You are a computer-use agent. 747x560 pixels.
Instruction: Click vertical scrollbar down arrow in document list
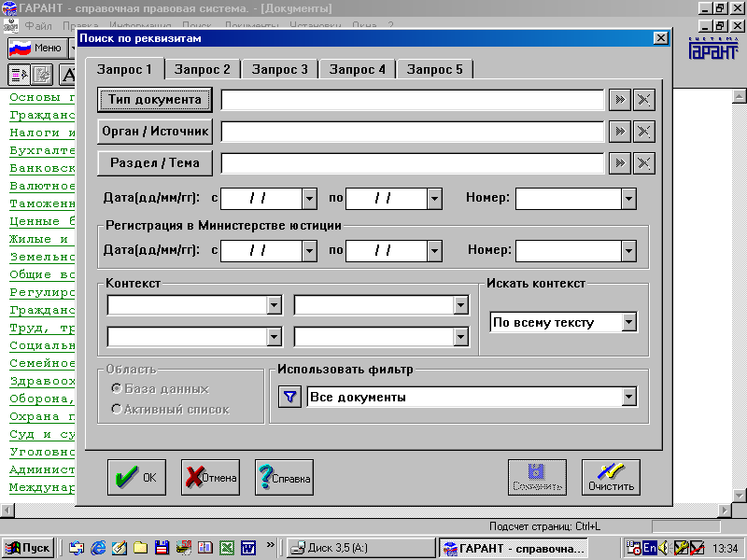[739, 496]
